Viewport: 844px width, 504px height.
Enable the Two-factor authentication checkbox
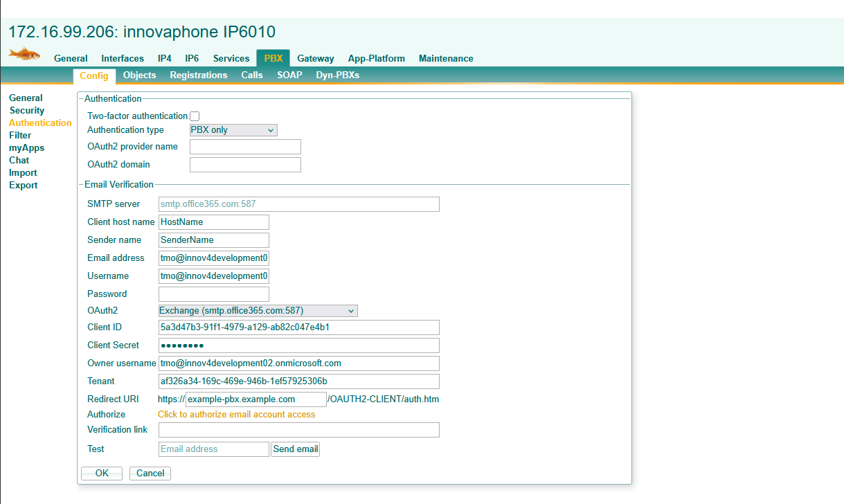click(x=195, y=116)
